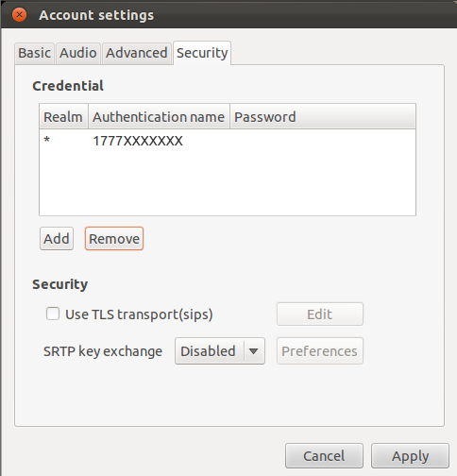This screenshot has height=476, width=457.
Task: Select the Security tab
Action: [x=202, y=53]
